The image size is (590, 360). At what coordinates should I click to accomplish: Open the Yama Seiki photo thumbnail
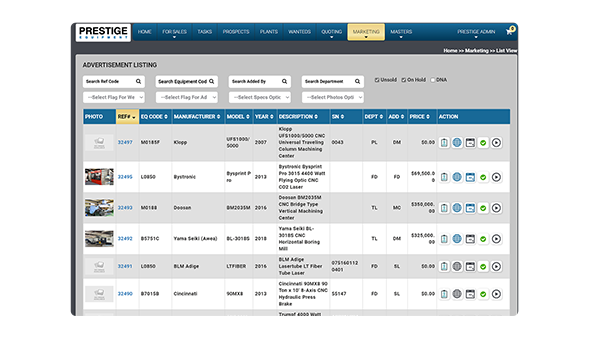[99, 238]
